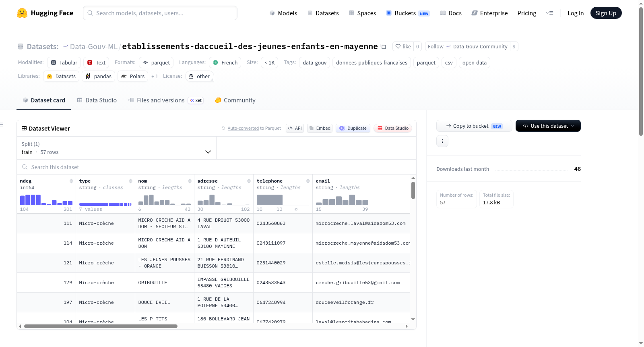Image resolution: width=644 pixels, height=347 pixels.
Task: Sort by adresse column icon
Action: point(249,181)
